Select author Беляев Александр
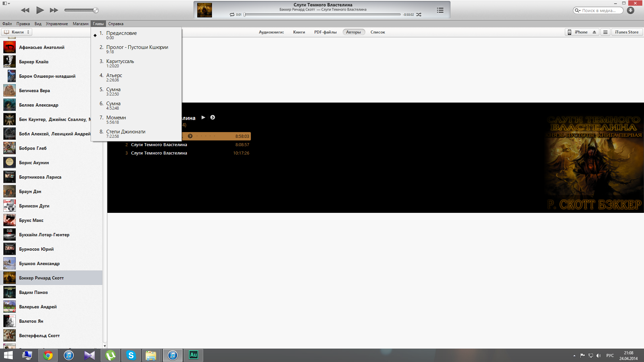The height and width of the screenshot is (362, 644). click(x=51, y=105)
